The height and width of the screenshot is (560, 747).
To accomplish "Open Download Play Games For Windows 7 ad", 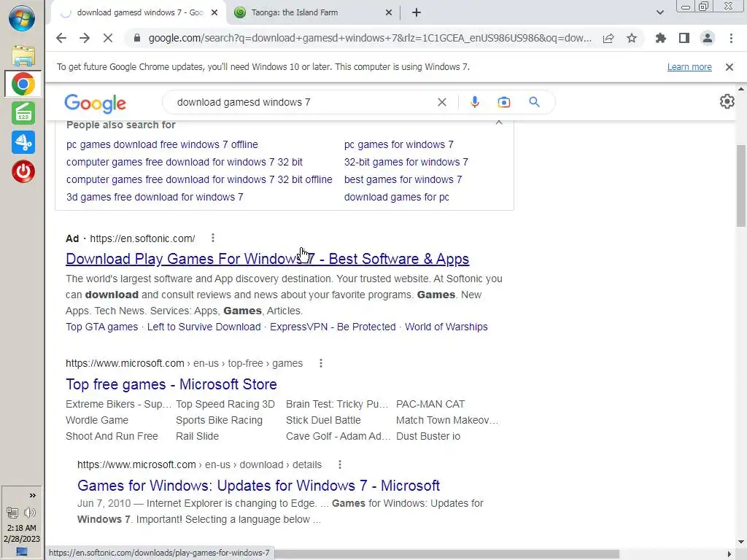I will click(267, 259).
